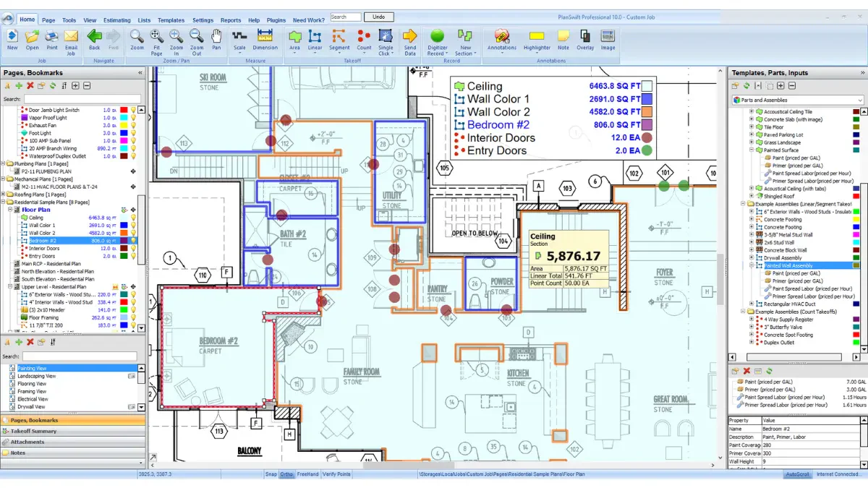868x488 pixels.
Task: Toggle Verify Points in status bar
Action: (x=336, y=474)
